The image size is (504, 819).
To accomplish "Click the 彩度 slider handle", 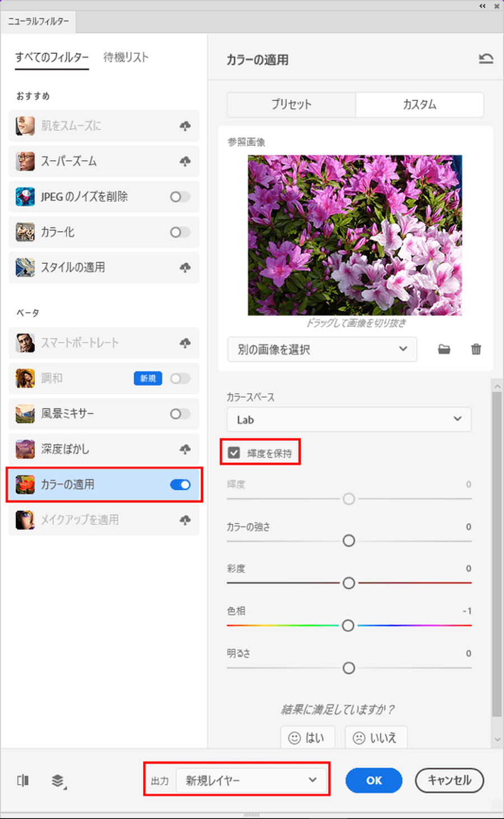I will coord(348,583).
